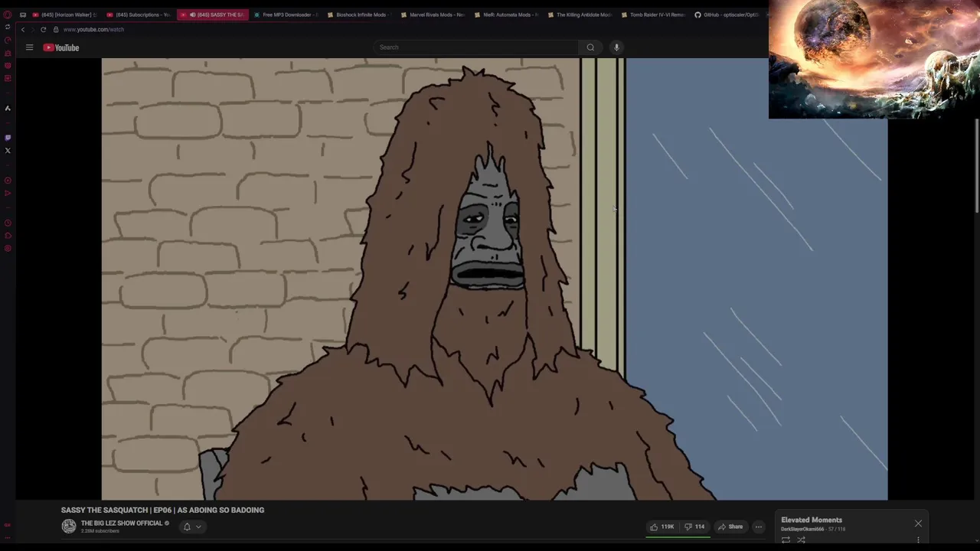
Task: Open the sidebar flow arrow icon
Action: [8, 193]
